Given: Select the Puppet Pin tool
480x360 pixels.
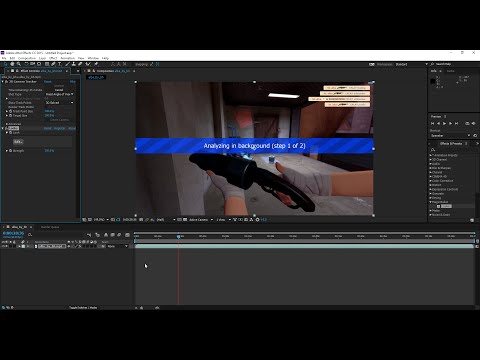Looking at the screenshot, I should pyautogui.click(x=96, y=64).
